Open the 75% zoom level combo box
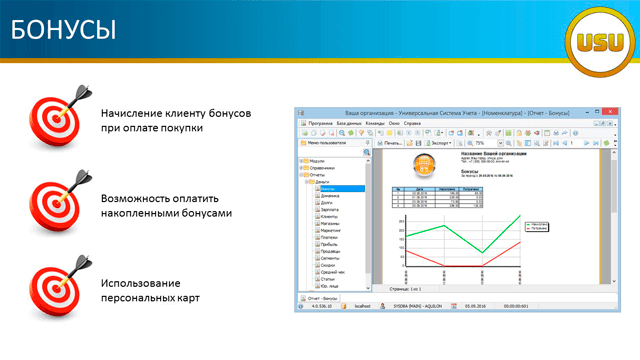 pos(489,143)
